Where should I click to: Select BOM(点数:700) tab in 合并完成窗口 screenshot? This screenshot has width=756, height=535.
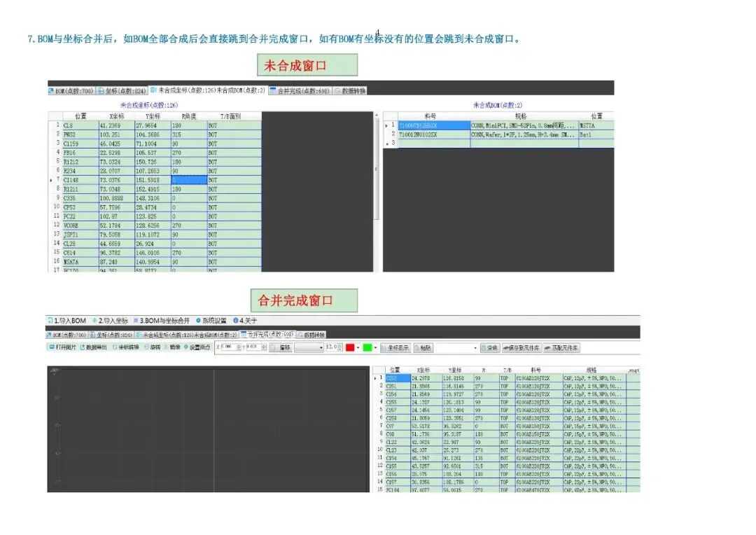[66, 335]
